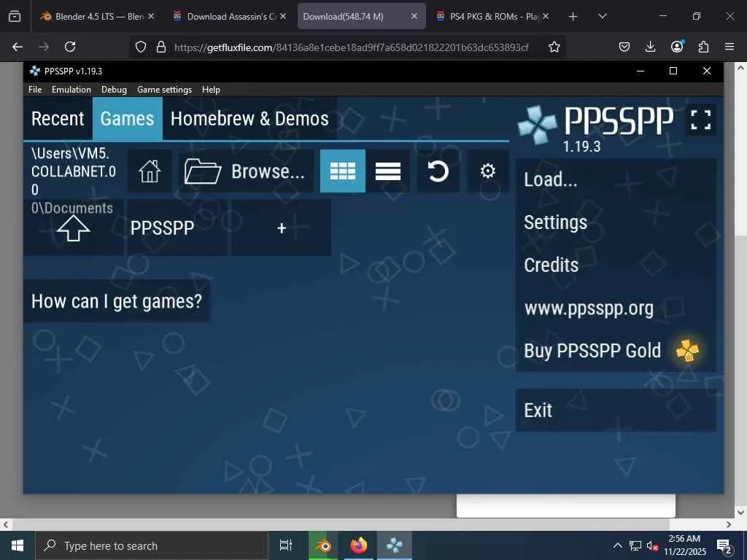747x560 pixels.
Task: Open the Recent tab
Action: pos(58,119)
